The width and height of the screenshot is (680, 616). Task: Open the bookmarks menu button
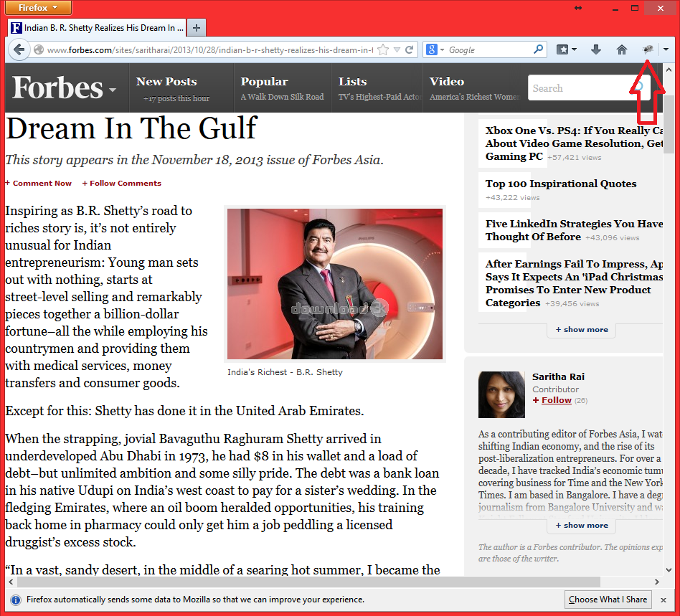click(x=567, y=50)
